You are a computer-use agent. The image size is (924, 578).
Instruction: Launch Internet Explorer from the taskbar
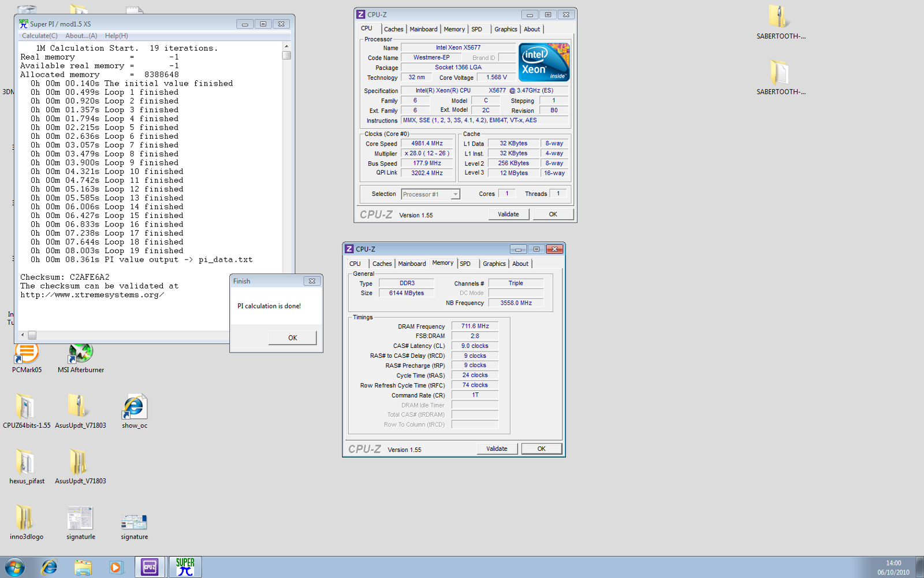[50, 567]
